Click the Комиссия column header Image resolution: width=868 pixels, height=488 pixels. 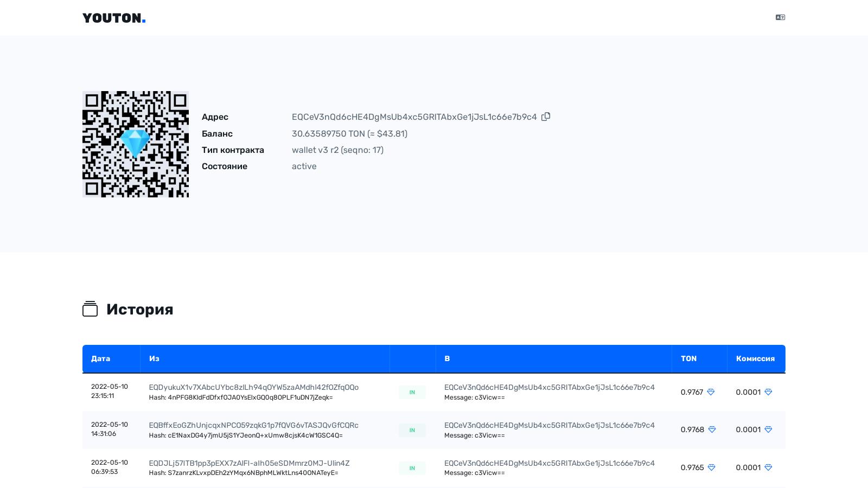click(755, 358)
